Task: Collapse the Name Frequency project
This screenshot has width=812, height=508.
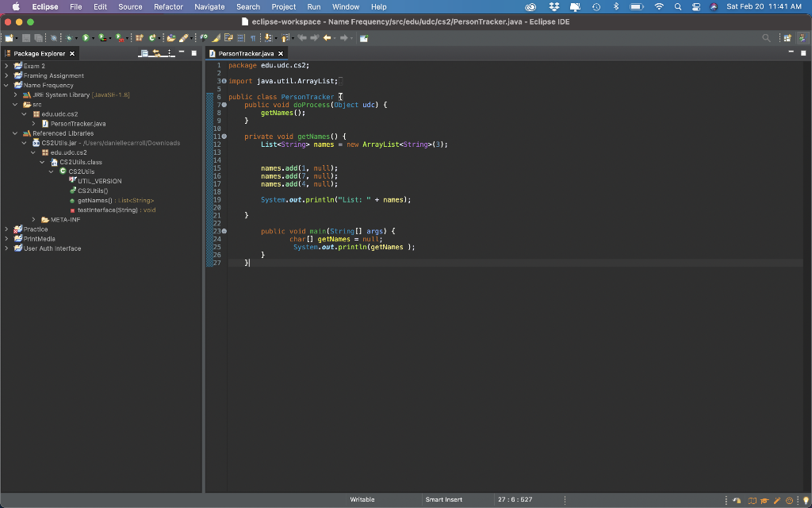Action: pyautogui.click(x=7, y=85)
